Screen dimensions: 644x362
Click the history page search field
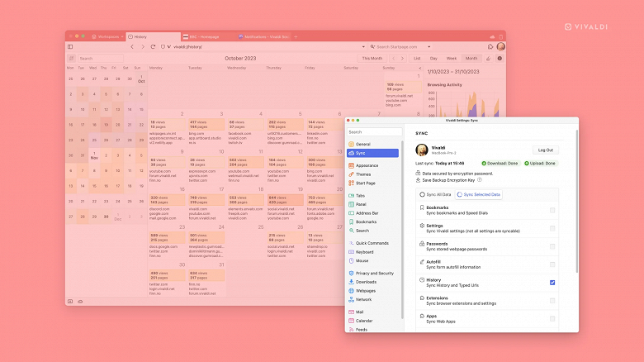101,59
